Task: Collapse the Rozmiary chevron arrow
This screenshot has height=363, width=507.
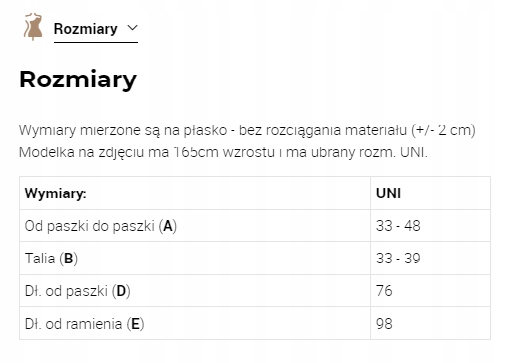Action: 132,28
